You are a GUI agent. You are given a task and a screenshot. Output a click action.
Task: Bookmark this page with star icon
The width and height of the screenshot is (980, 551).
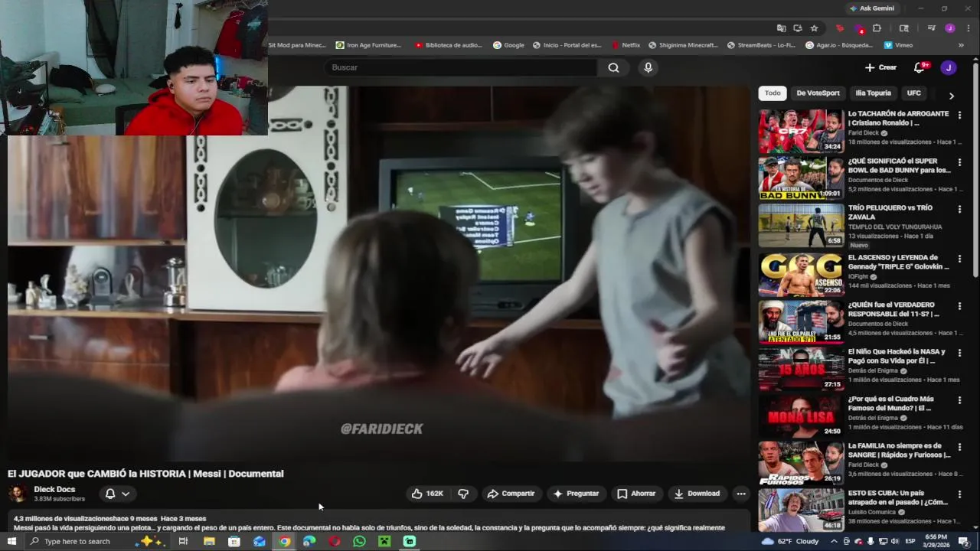click(x=814, y=28)
